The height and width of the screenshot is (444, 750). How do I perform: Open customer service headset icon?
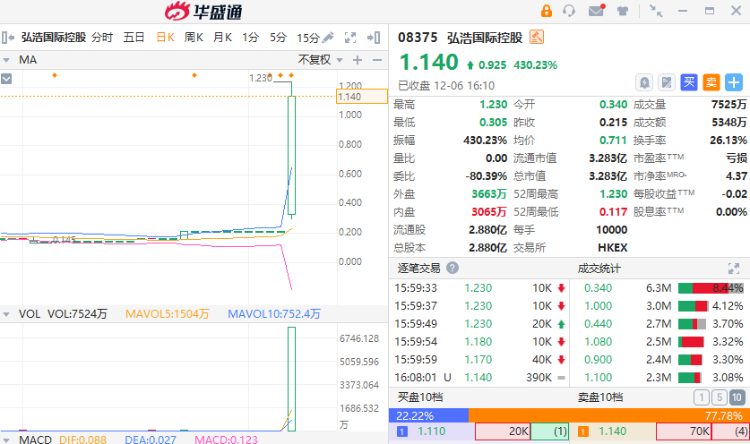point(569,11)
